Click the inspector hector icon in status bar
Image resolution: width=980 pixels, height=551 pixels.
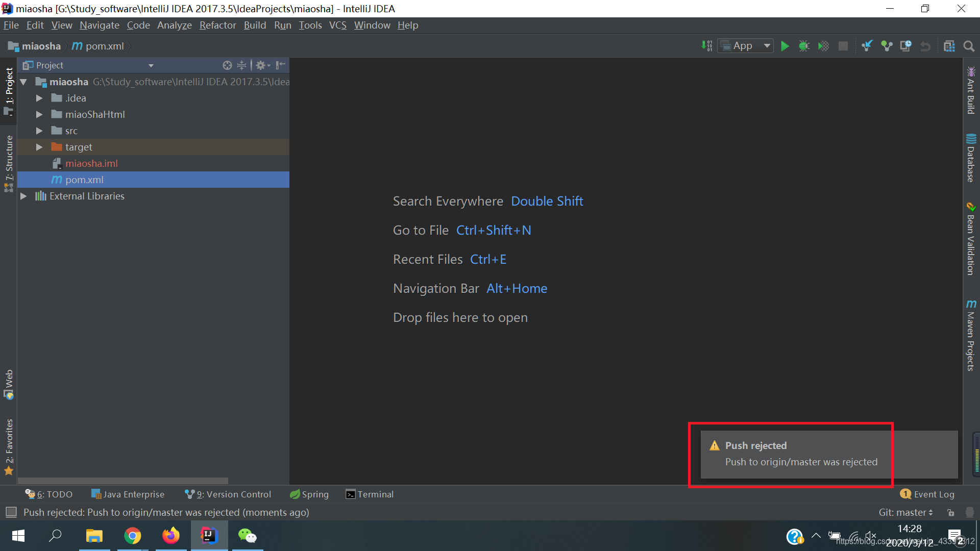pos(970,512)
